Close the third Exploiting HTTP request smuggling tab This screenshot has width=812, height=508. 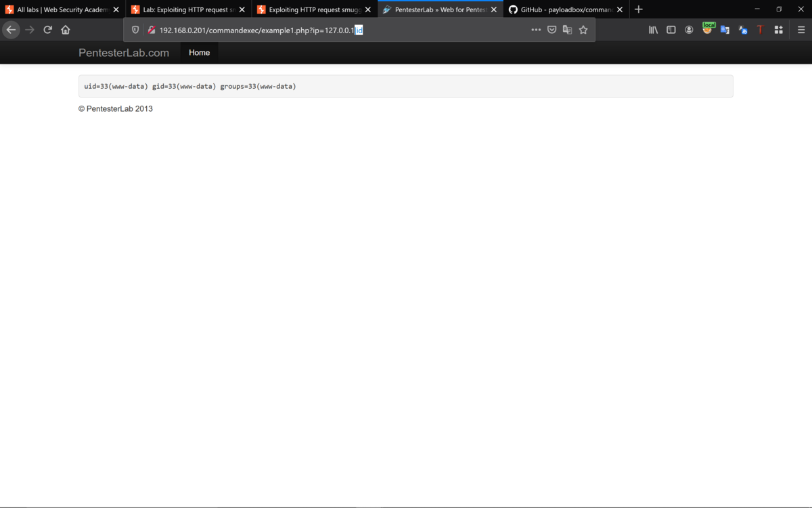367,9
